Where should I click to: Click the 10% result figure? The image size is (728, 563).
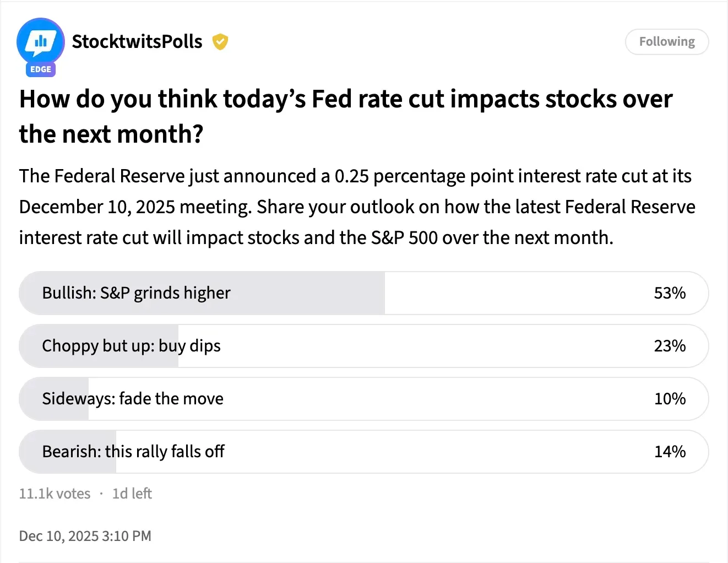click(670, 399)
